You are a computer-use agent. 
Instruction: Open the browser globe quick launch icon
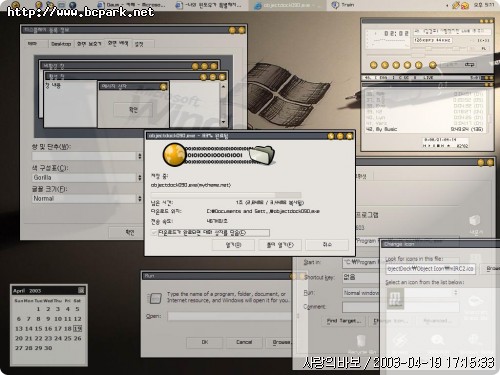[x=72, y=5]
